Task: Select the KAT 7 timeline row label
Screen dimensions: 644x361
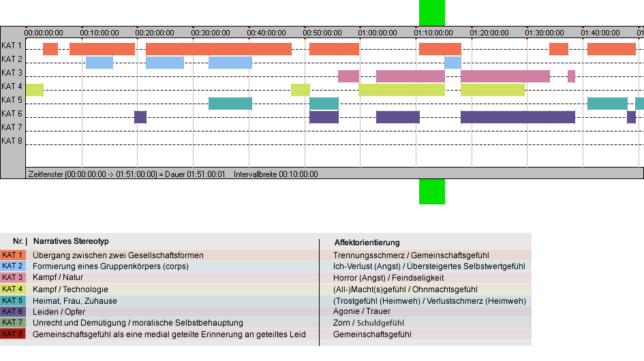Action: pos(12,127)
